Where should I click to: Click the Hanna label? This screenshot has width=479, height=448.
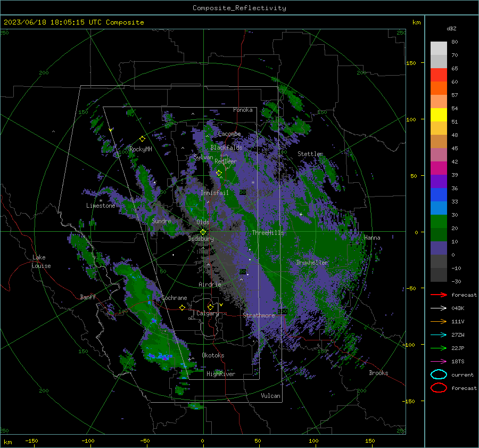(x=372, y=238)
